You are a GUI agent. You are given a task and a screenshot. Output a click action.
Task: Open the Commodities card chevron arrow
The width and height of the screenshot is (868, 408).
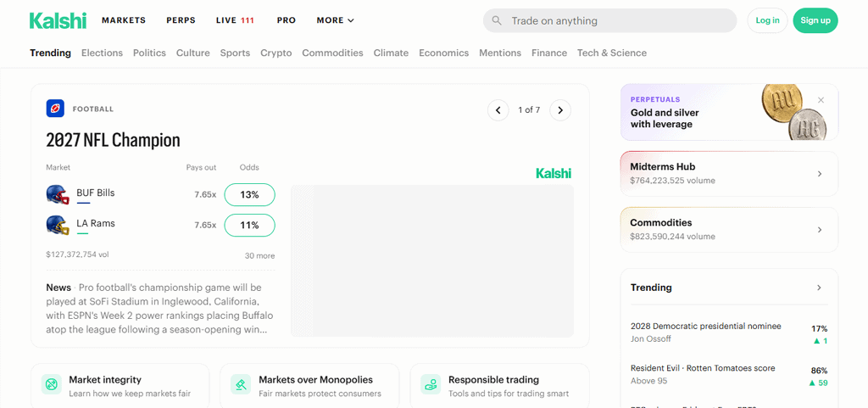820,230
